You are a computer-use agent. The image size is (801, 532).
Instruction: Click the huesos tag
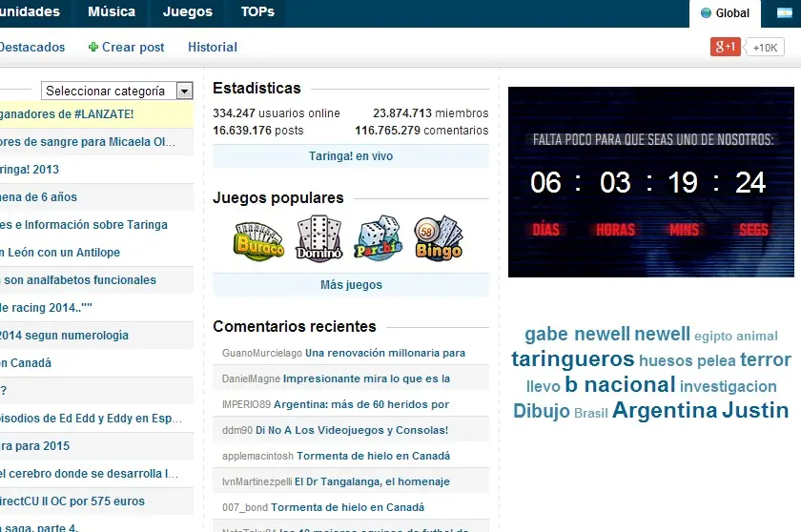[666, 361]
